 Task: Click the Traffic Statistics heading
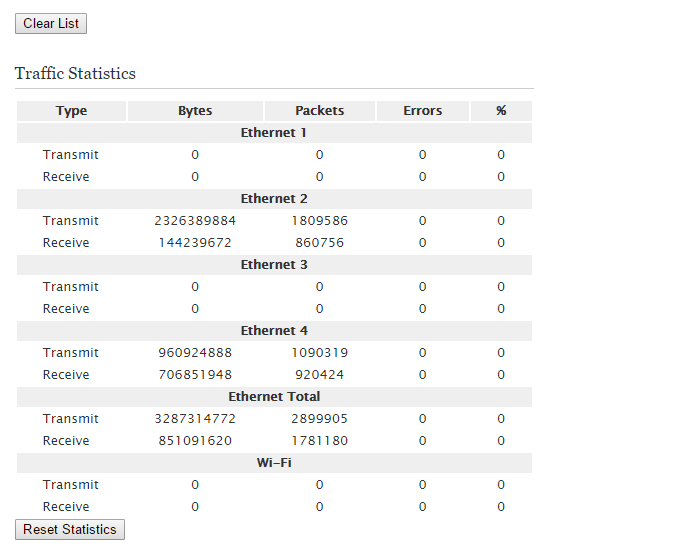[x=75, y=74]
